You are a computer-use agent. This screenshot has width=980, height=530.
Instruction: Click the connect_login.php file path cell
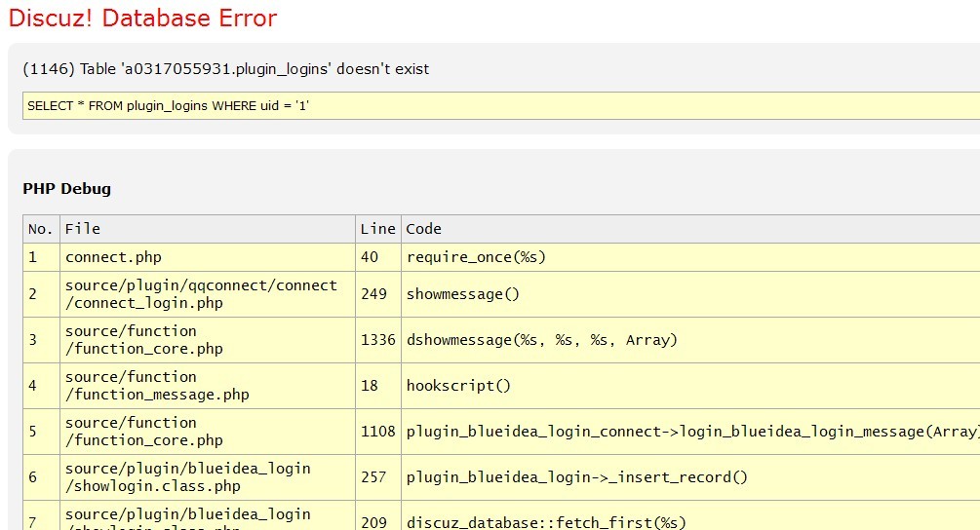201,294
